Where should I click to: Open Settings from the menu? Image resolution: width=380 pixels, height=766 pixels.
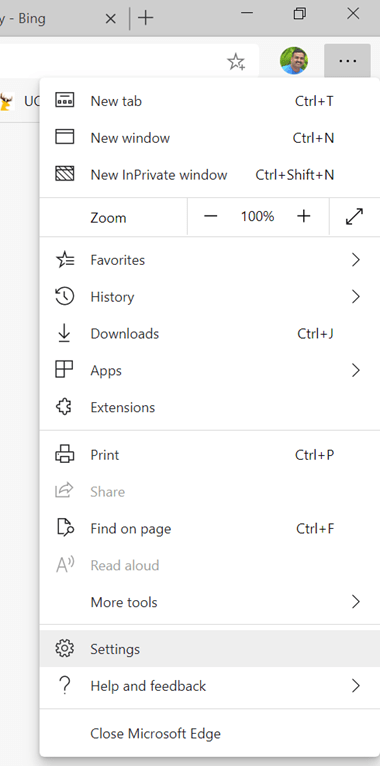(x=210, y=649)
